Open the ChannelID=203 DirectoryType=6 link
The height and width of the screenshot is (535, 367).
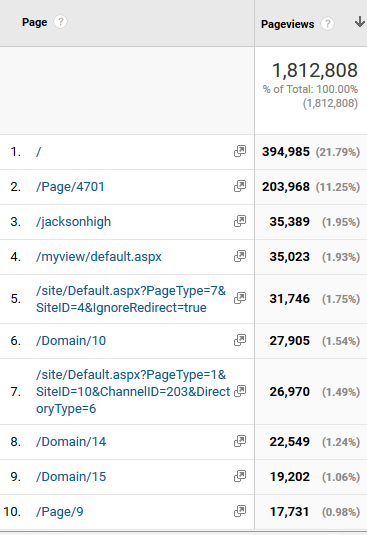coord(133,391)
